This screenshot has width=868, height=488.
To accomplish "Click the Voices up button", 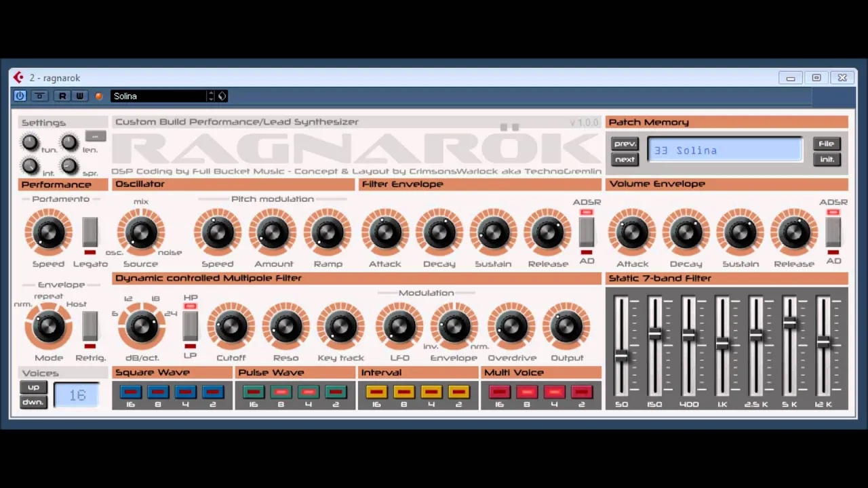I will coord(33,388).
